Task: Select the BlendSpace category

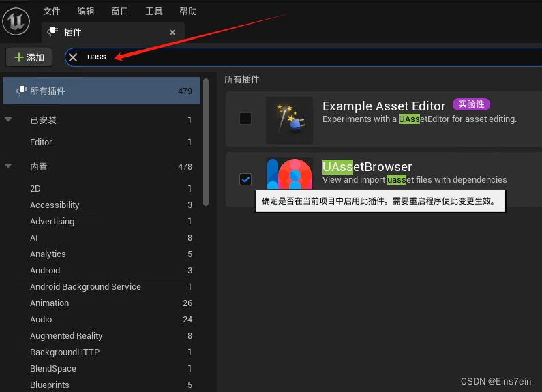Action: click(x=102, y=369)
